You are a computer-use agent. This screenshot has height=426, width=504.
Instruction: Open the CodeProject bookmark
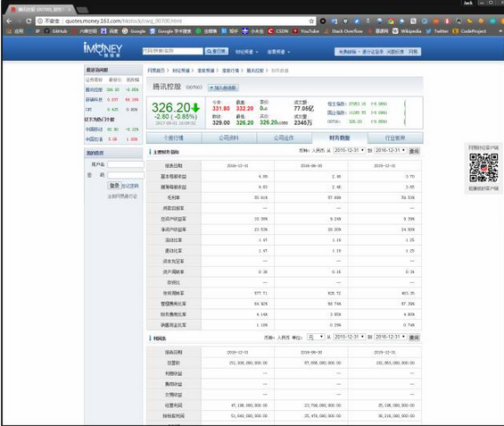[x=469, y=31]
